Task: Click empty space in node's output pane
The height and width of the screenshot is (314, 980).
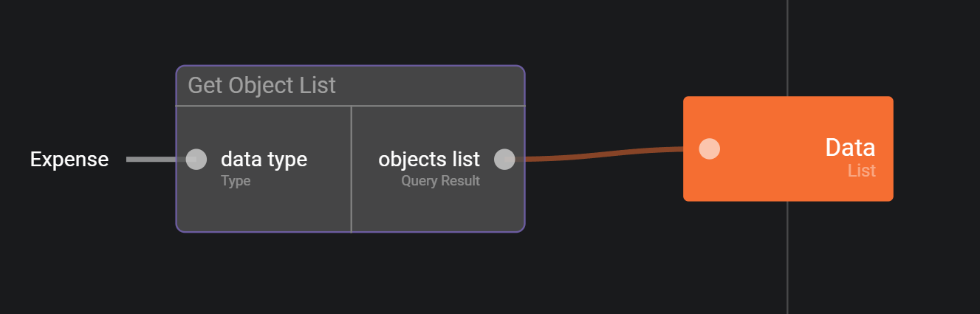Action: pyautogui.click(x=437, y=211)
